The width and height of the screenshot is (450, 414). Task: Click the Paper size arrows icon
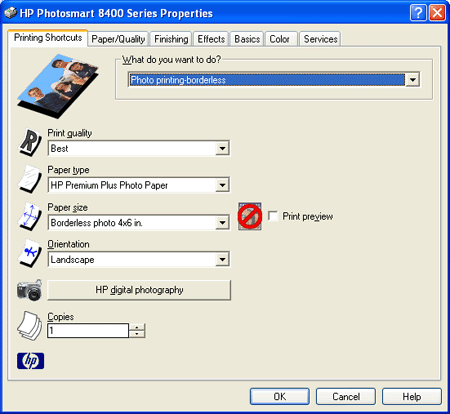pyautogui.click(x=30, y=217)
